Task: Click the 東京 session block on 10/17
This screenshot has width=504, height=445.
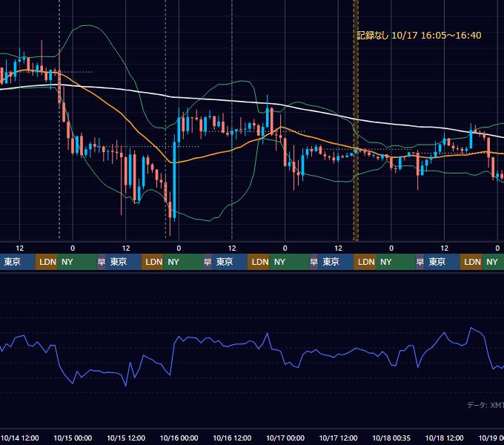Action: tap(336, 262)
